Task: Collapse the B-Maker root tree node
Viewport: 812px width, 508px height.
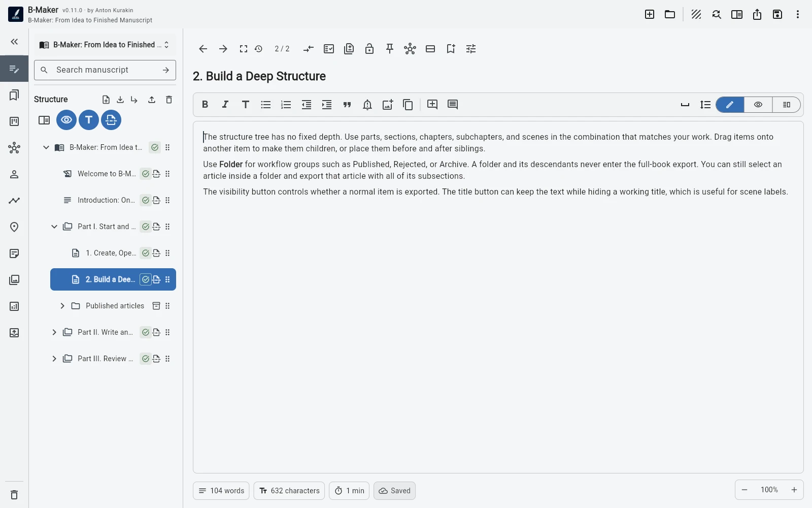Action: [x=46, y=147]
